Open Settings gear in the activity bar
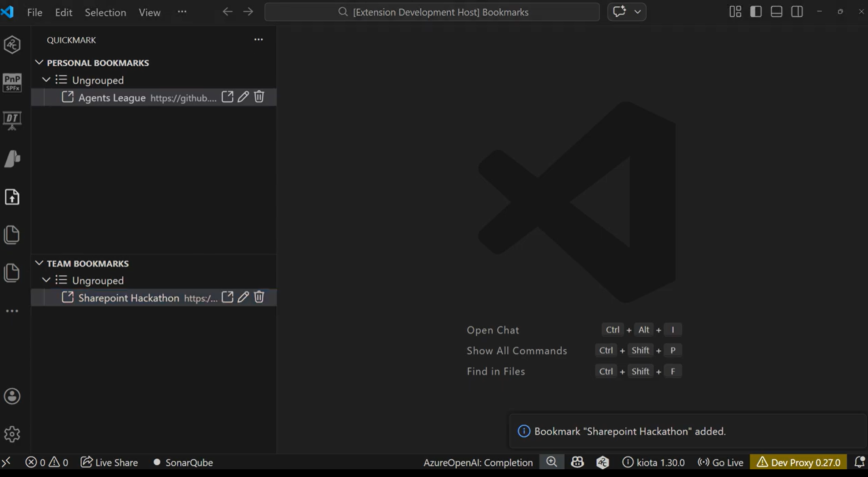This screenshot has width=868, height=477. tap(12, 434)
